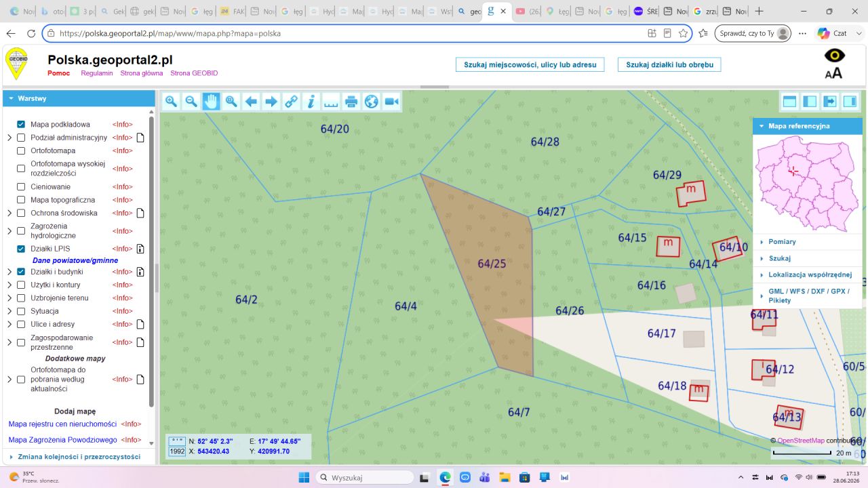Expand the Działki i budynki layer group
The width and height of the screenshot is (868, 488).
(x=9, y=272)
